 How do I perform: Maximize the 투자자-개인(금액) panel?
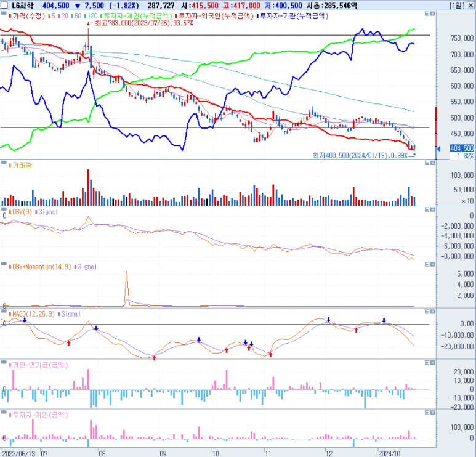[427, 413]
